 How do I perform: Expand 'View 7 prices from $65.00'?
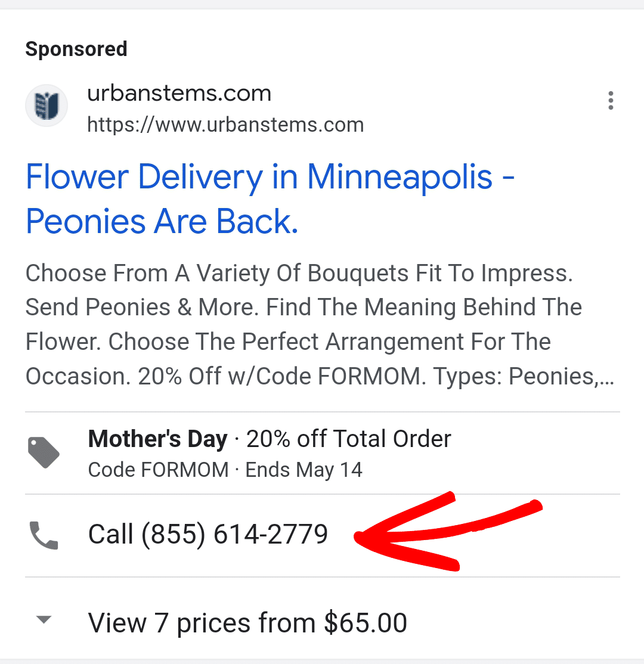pyautogui.click(x=247, y=622)
